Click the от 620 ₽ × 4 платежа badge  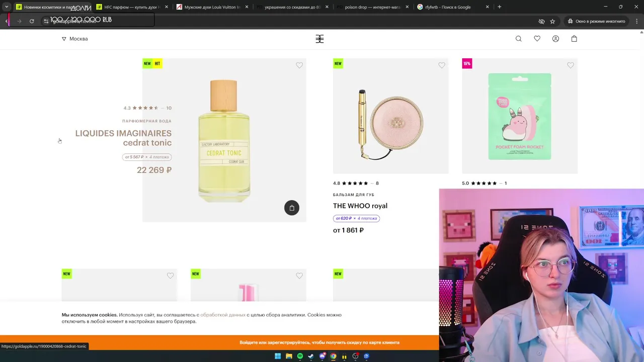[x=356, y=218]
